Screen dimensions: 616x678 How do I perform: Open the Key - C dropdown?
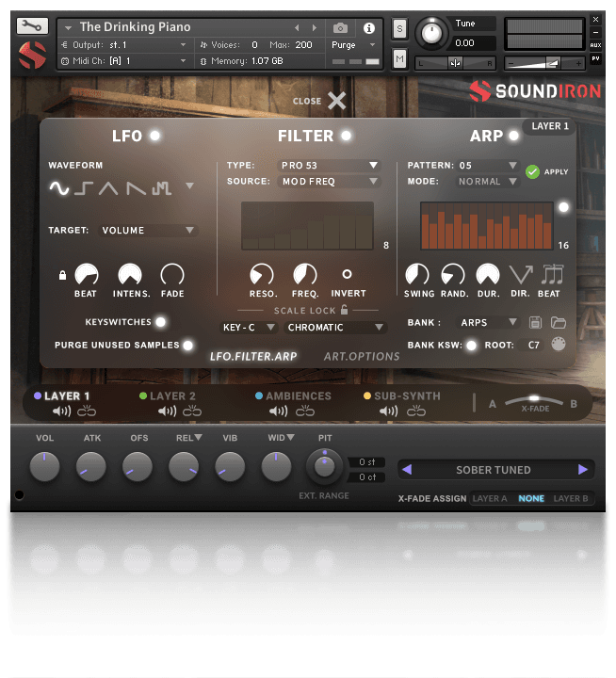pos(249,328)
